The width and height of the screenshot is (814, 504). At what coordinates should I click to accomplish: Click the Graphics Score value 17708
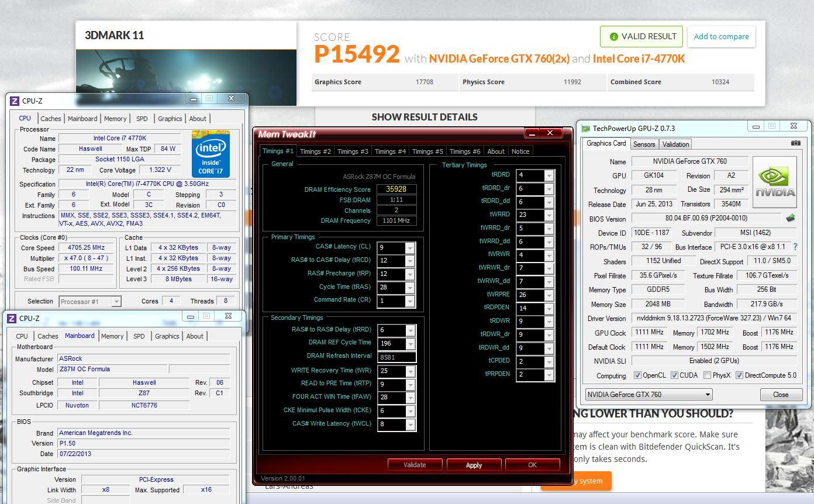(425, 82)
